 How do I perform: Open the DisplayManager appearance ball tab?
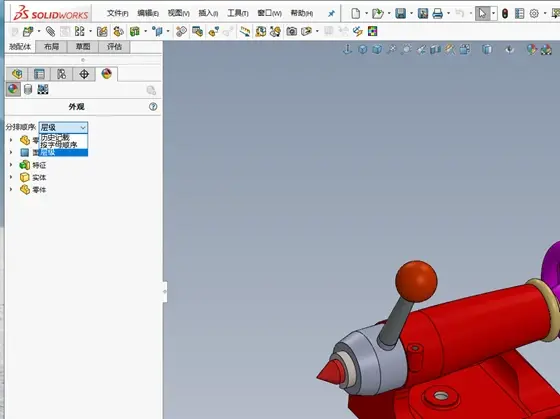click(x=106, y=74)
